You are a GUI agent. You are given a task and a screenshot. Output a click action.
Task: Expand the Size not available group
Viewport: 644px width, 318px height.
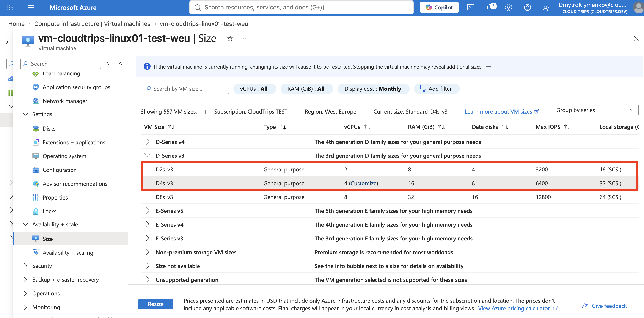(148, 266)
